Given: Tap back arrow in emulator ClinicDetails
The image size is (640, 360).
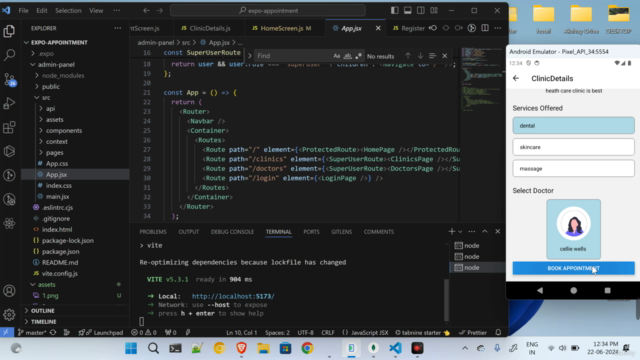Looking at the screenshot, I should pyautogui.click(x=516, y=78).
